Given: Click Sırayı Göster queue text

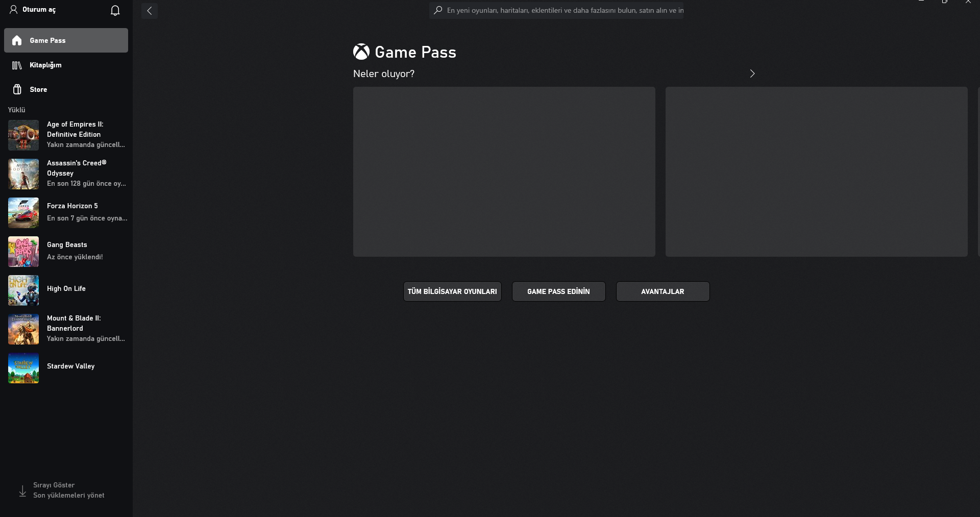Looking at the screenshot, I should coord(54,485).
